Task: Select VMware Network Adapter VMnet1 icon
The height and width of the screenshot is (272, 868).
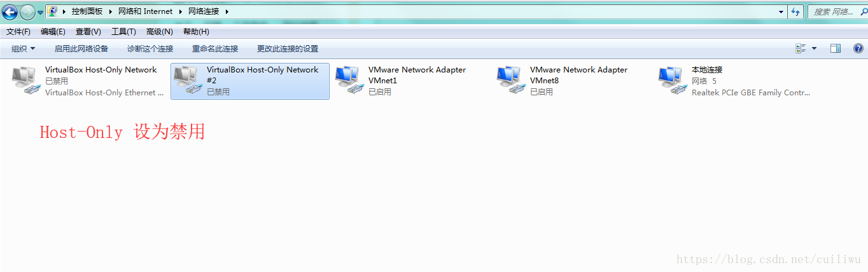Action: click(349, 81)
